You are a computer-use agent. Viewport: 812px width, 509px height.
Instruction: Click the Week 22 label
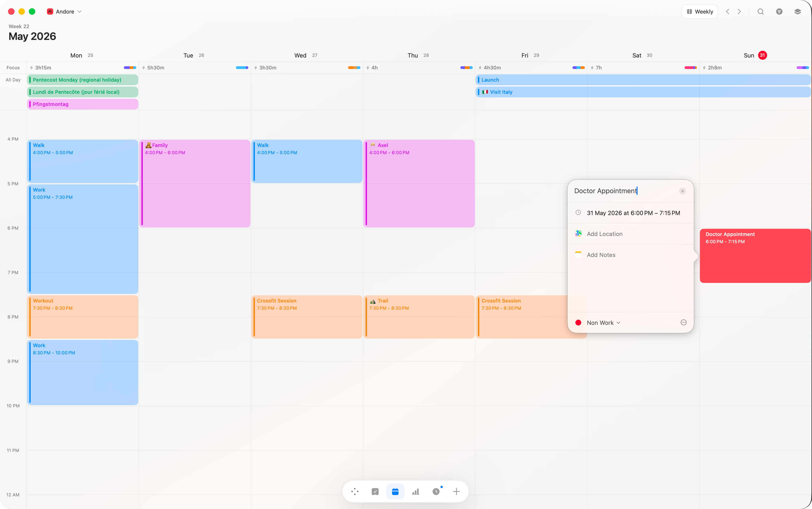[19, 26]
